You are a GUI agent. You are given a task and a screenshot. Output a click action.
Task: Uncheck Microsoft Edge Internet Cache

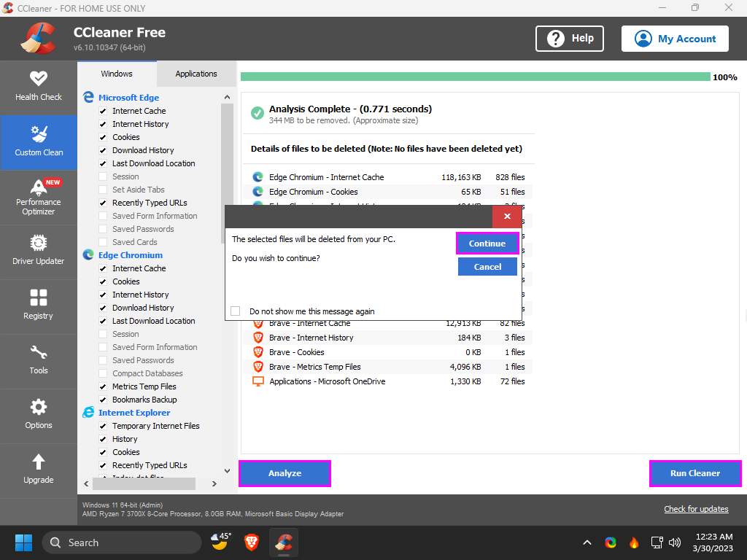(102, 111)
